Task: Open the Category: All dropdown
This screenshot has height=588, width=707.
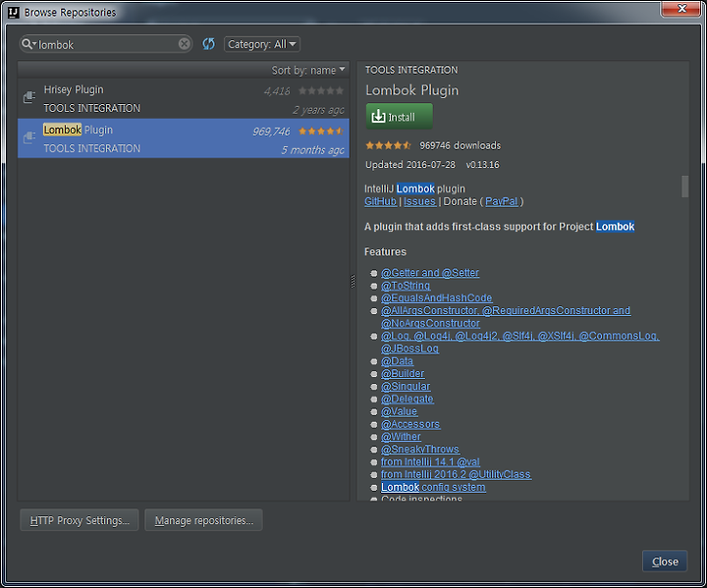Action: (x=262, y=44)
